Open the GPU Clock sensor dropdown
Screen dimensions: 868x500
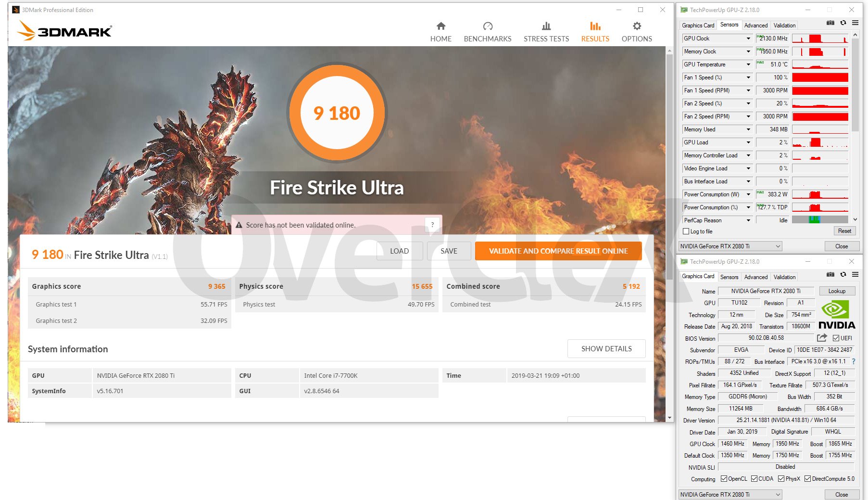tap(748, 38)
